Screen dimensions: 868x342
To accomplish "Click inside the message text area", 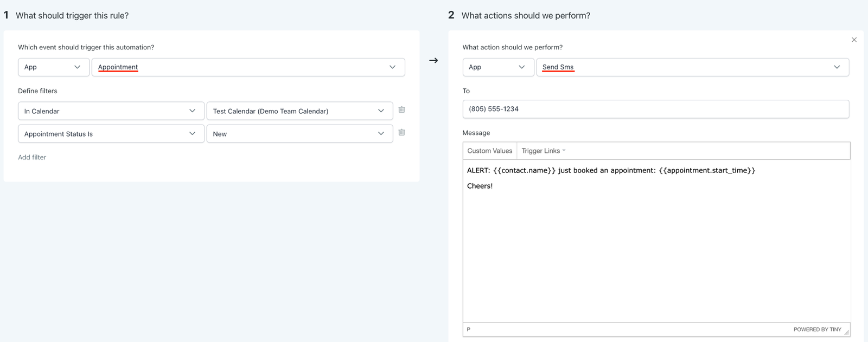I will tap(656, 244).
